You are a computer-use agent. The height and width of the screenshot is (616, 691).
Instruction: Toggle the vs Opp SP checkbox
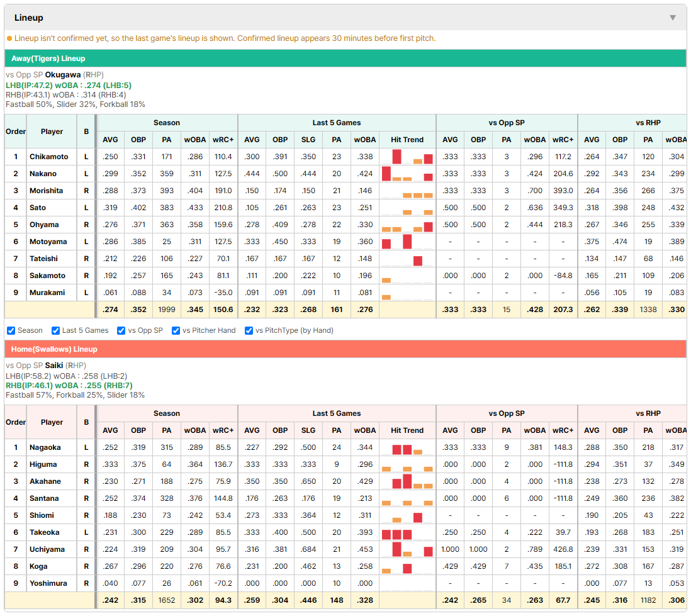click(x=121, y=330)
